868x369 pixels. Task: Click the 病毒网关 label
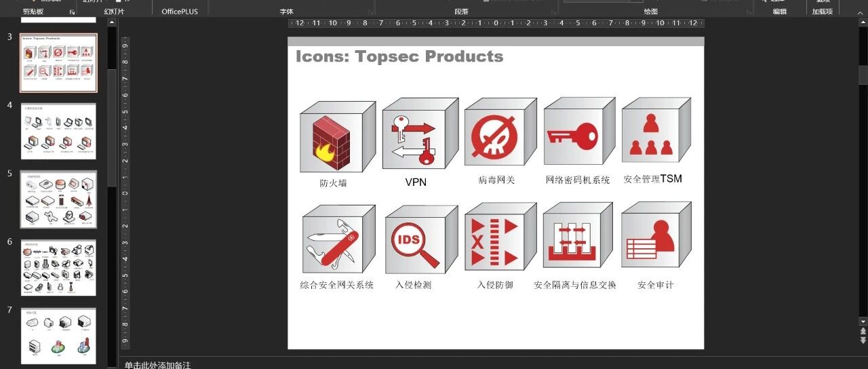(496, 180)
